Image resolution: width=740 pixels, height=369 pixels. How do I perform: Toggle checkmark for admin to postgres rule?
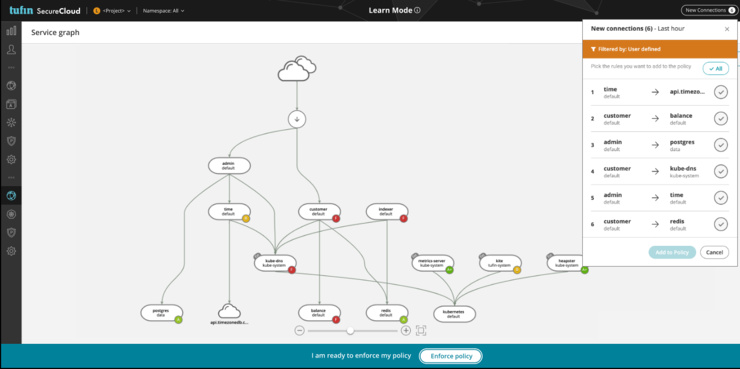tap(721, 145)
